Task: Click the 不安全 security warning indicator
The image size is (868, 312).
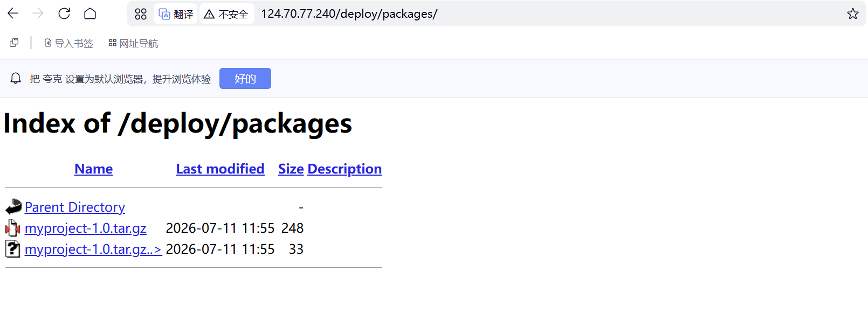Action: coord(226,14)
